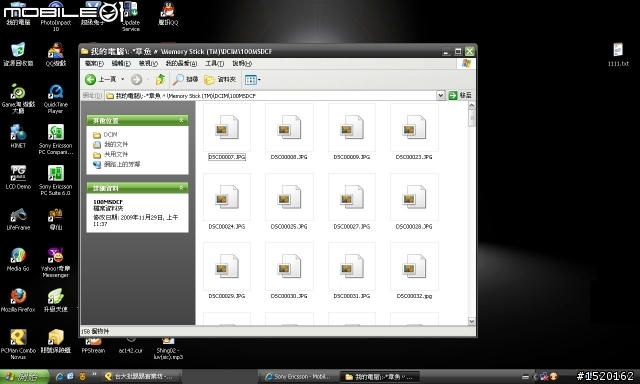Collapse the Other Places panel
This screenshot has width=640, height=384.
(181, 120)
